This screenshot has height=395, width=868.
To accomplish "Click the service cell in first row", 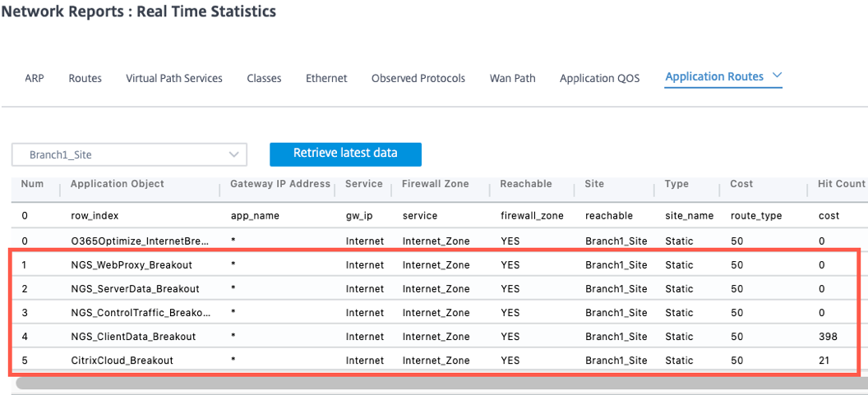I will click(419, 216).
